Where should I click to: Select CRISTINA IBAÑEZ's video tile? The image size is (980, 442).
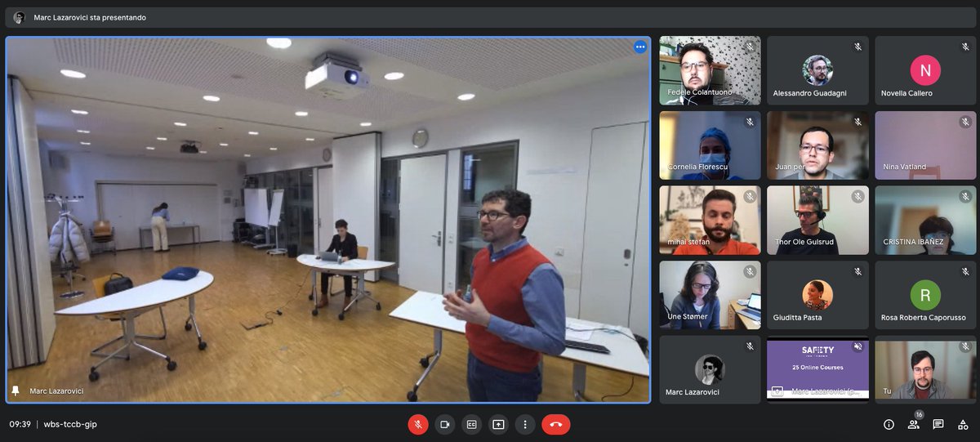point(925,221)
